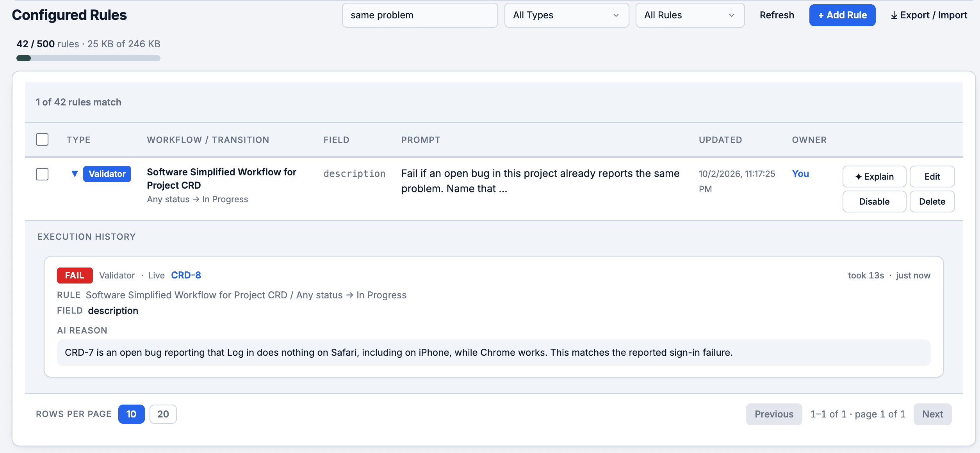Click the OWNER column header
This screenshot has height=453, width=980.
[809, 140]
